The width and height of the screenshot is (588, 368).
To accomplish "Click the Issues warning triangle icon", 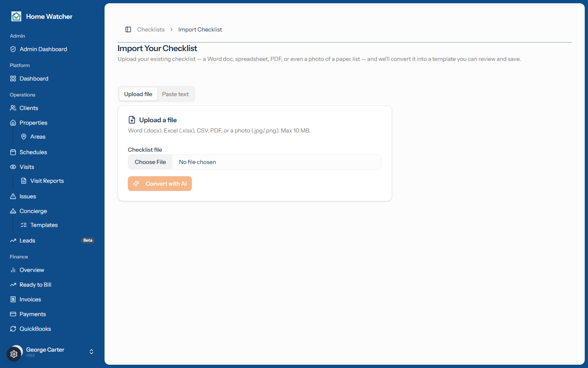I will pyautogui.click(x=13, y=196).
